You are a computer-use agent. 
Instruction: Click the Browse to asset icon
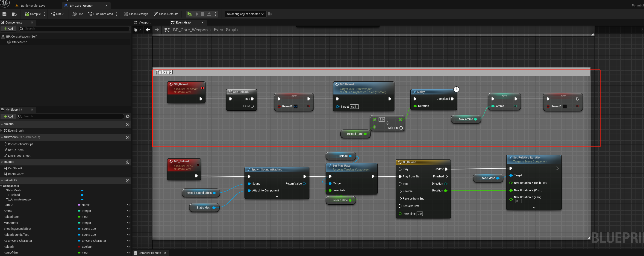point(14,14)
